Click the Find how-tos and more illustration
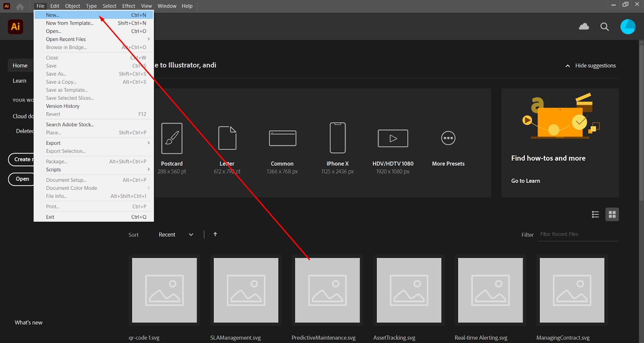Screen dimensions: 644x343 tap(560, 116)
